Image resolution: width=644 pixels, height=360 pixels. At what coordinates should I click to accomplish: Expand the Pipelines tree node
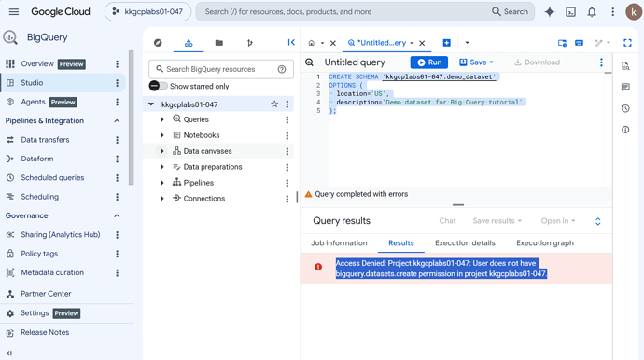(161, 183)
